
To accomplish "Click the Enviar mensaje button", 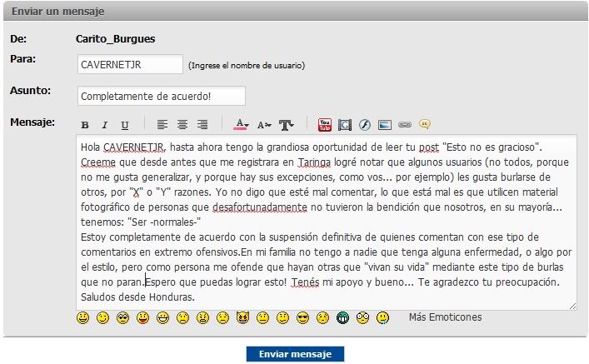I will point(295,354).
